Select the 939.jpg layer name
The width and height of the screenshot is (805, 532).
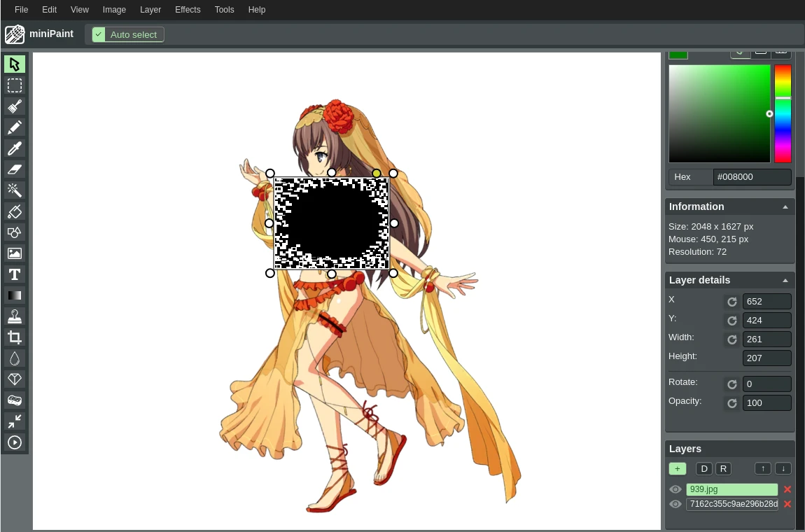pos(732,489)
